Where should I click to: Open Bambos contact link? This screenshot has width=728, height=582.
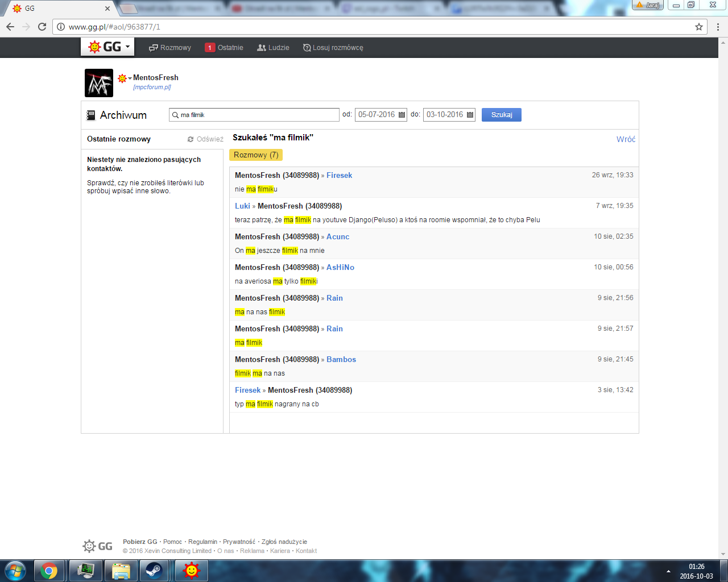point(341,359)
